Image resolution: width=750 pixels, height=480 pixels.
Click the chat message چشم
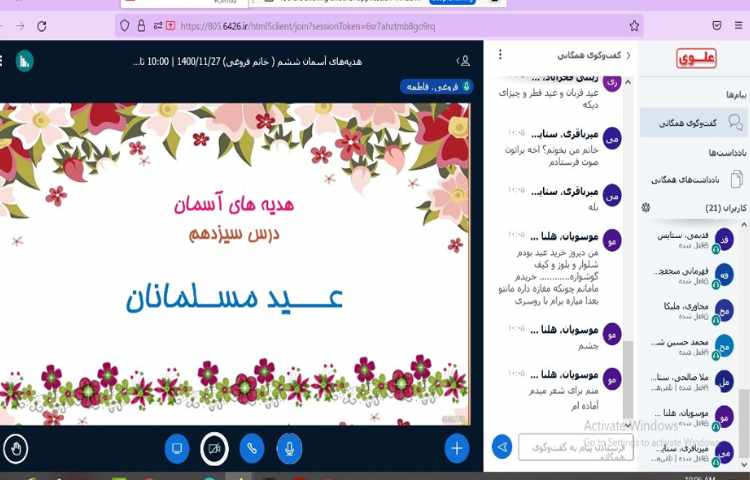[588, 346]
